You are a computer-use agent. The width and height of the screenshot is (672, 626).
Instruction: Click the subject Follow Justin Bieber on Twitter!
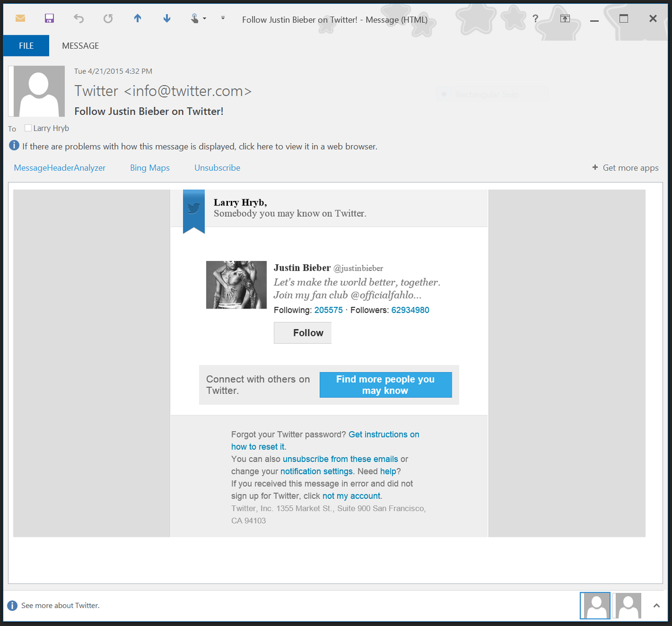[149, 111]
